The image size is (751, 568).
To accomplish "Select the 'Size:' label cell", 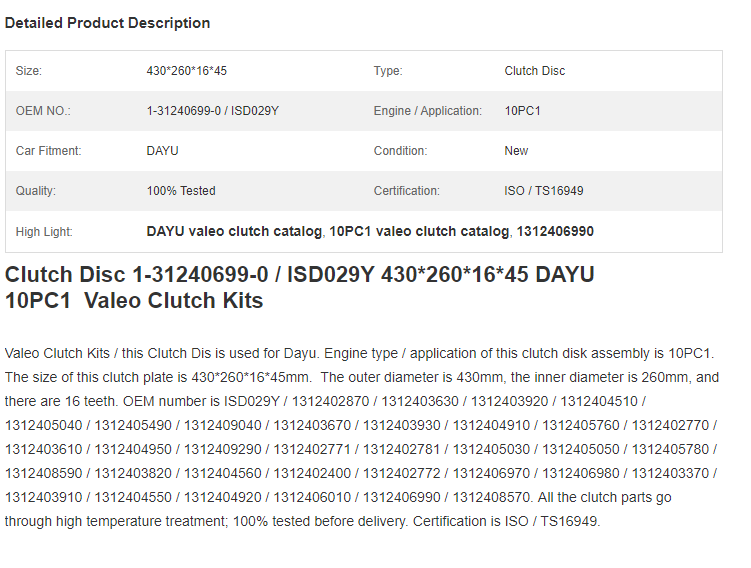I will click(x=29, y=71).
